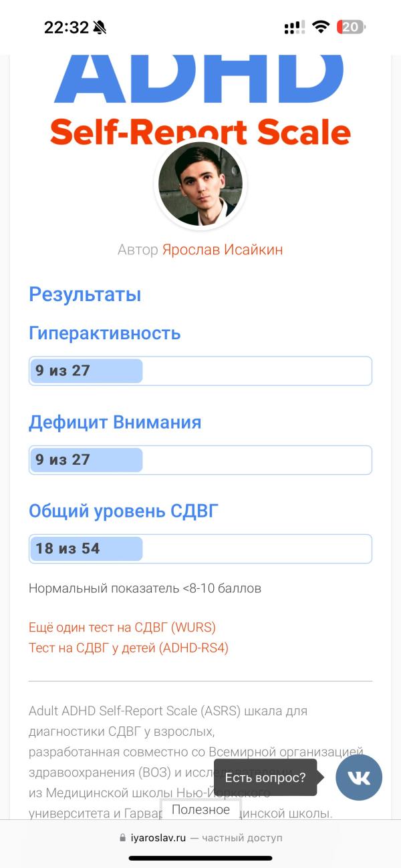
Task: Tap the Общий уровень СДВГ 18 из 54 bar
Action: (x=200, y=549)
